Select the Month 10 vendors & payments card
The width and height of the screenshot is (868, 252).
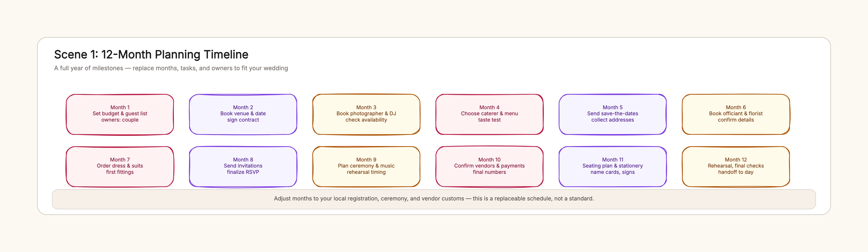(x=489, y=166)
